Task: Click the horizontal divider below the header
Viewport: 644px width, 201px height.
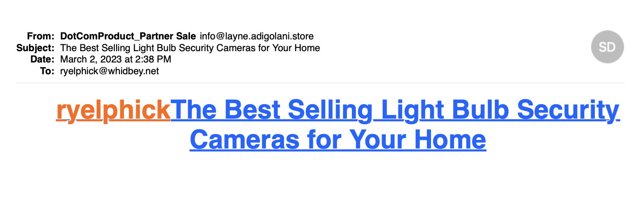Action: click(x=320, y=83)
